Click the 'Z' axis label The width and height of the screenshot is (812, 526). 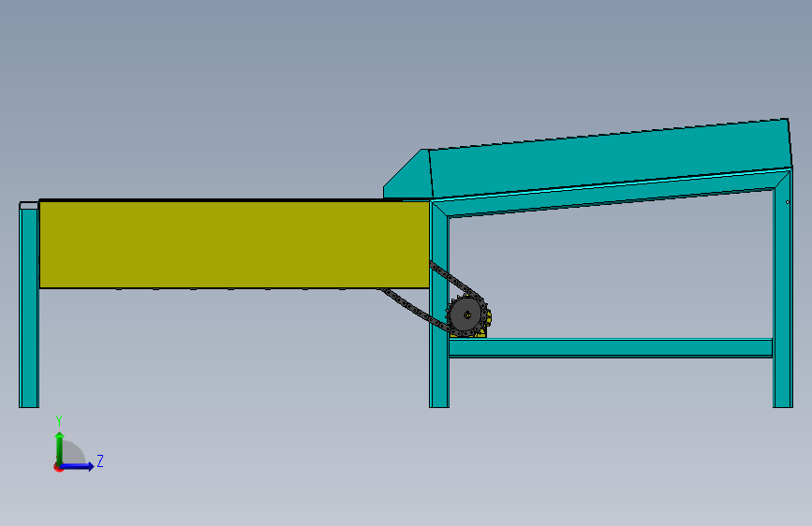pos(100,460)
